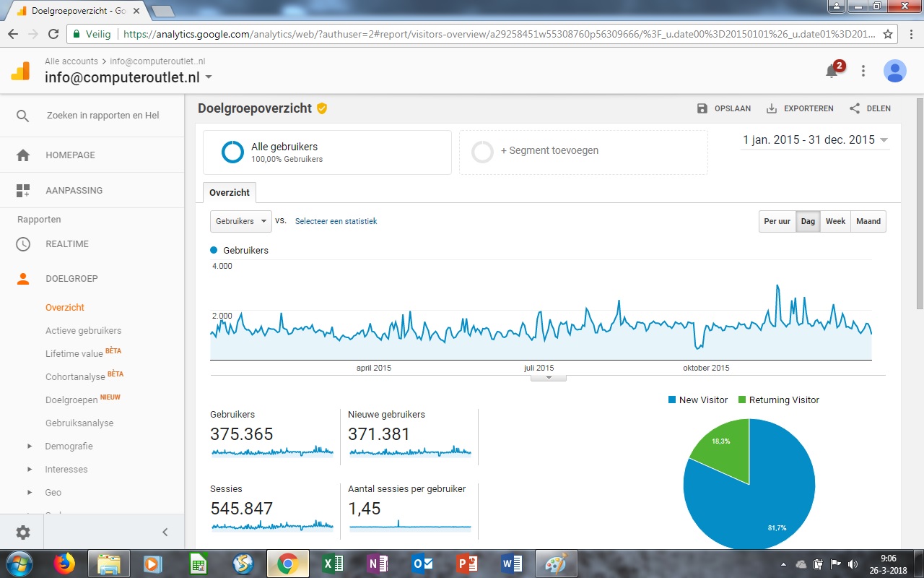
Task: Expand the Geo section
Action: (x=30, y=493)
